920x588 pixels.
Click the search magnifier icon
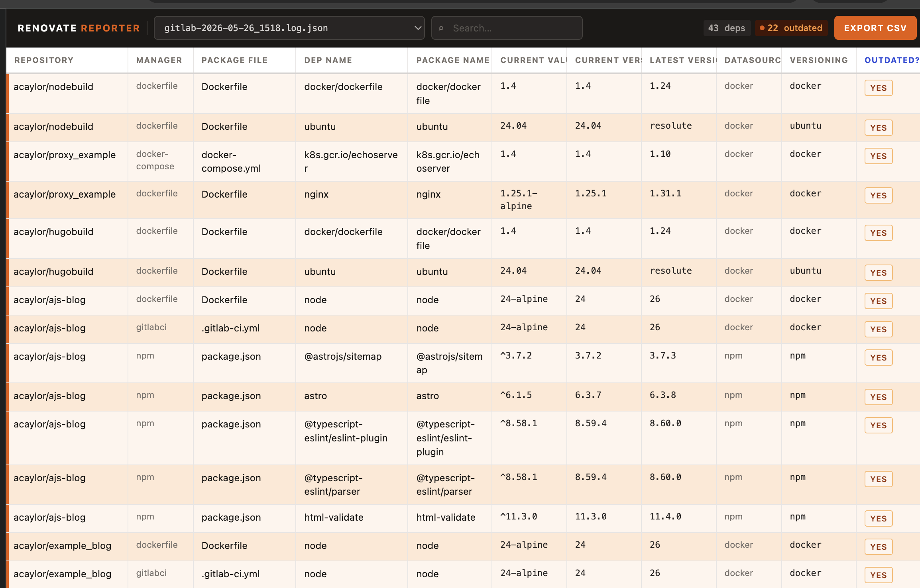click(x=441, y=28)
